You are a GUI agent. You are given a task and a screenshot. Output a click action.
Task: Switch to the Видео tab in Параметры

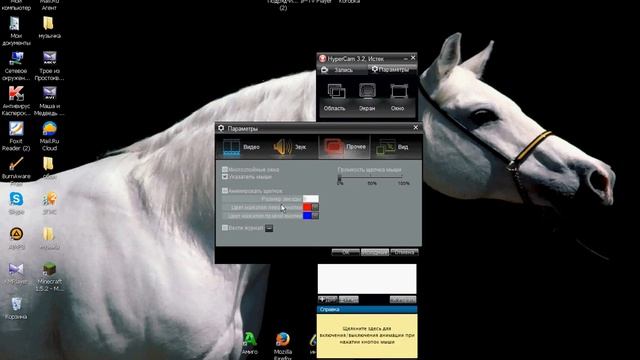[x=242, y=147]
